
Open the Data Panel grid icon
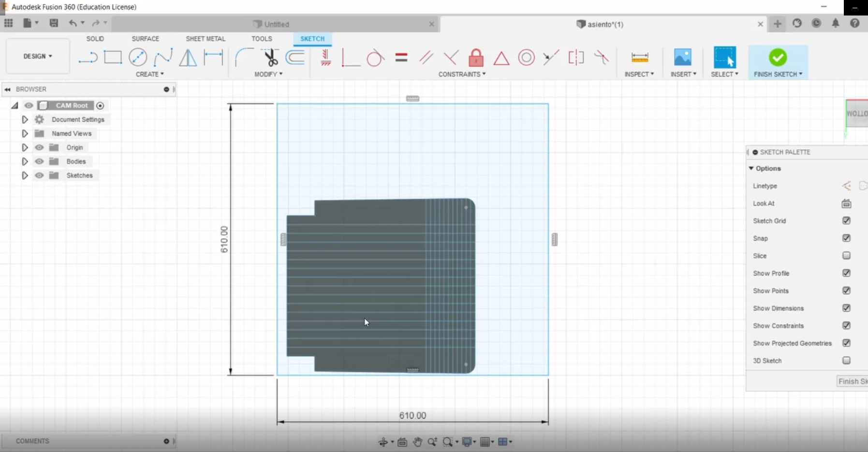click(8, 23)
